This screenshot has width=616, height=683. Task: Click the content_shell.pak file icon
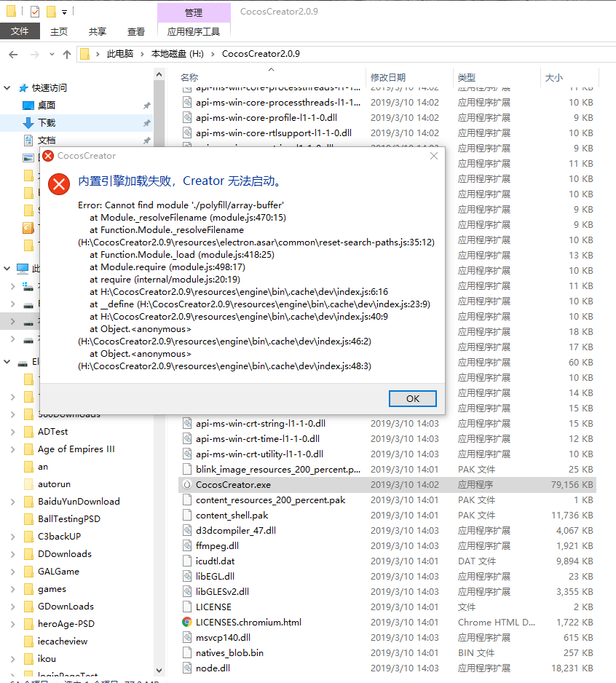[x=187, y=516]
